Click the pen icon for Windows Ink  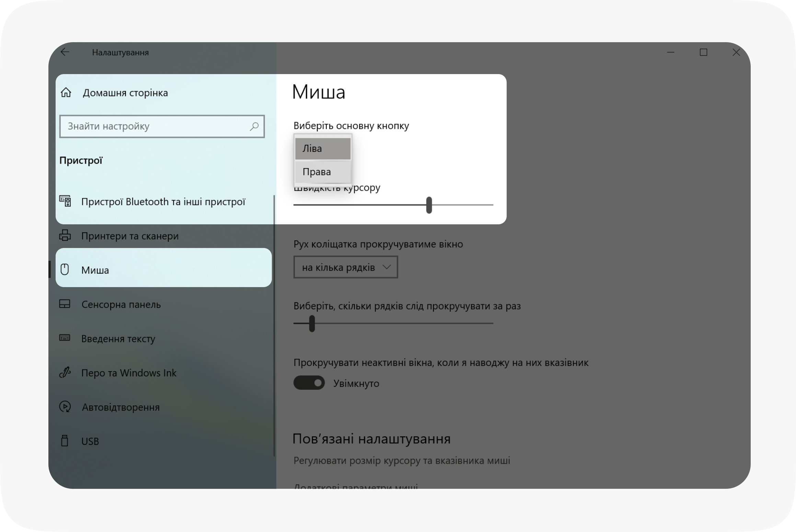click(65, 373)
